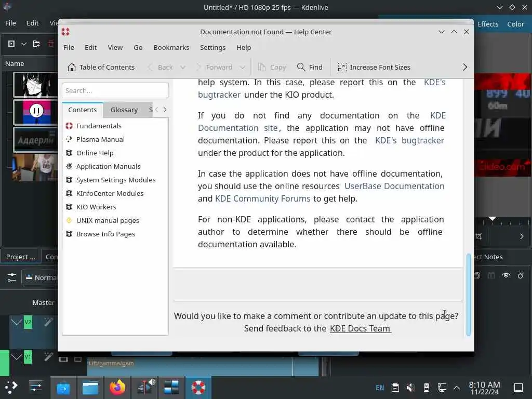Screen dimensions: 532x399
Task: Open System Settings Modules entry
Action: [x=116, y=180]
